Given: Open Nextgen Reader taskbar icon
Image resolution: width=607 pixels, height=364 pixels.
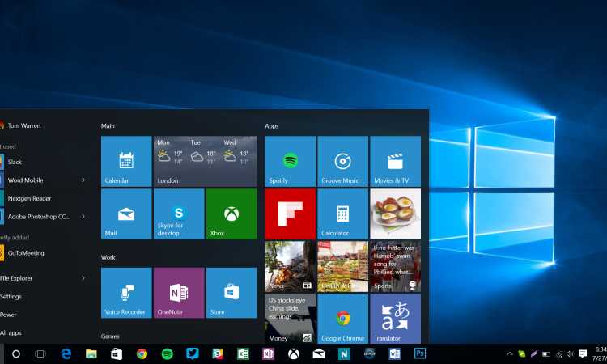Looking at the screenshot, I should click(344, 353).
